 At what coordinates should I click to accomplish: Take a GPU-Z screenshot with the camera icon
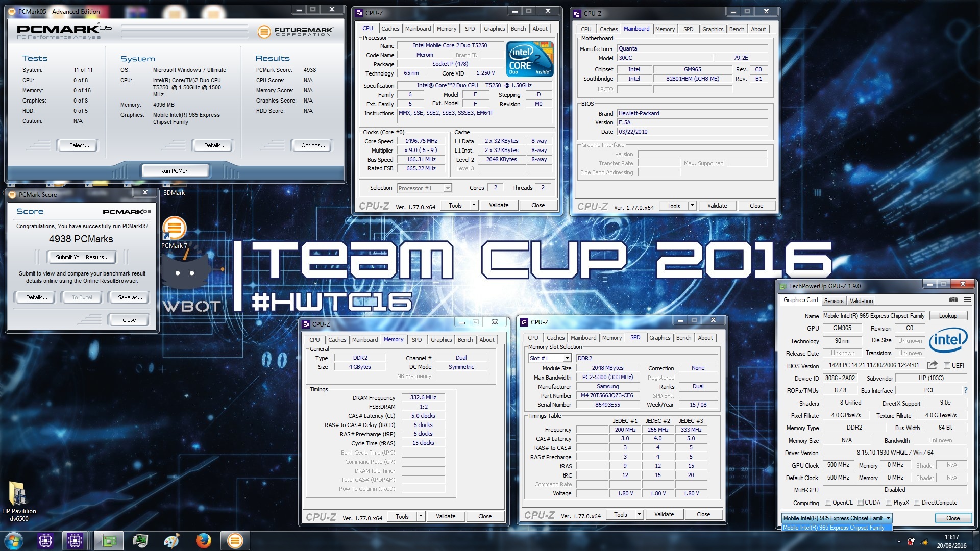pos(953,300)
